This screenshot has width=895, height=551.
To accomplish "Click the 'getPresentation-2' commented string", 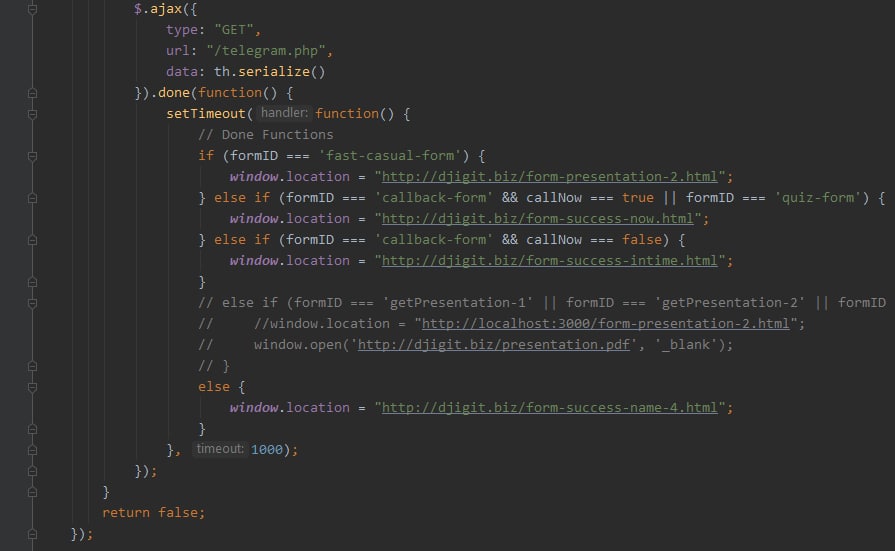I will 729,303.
